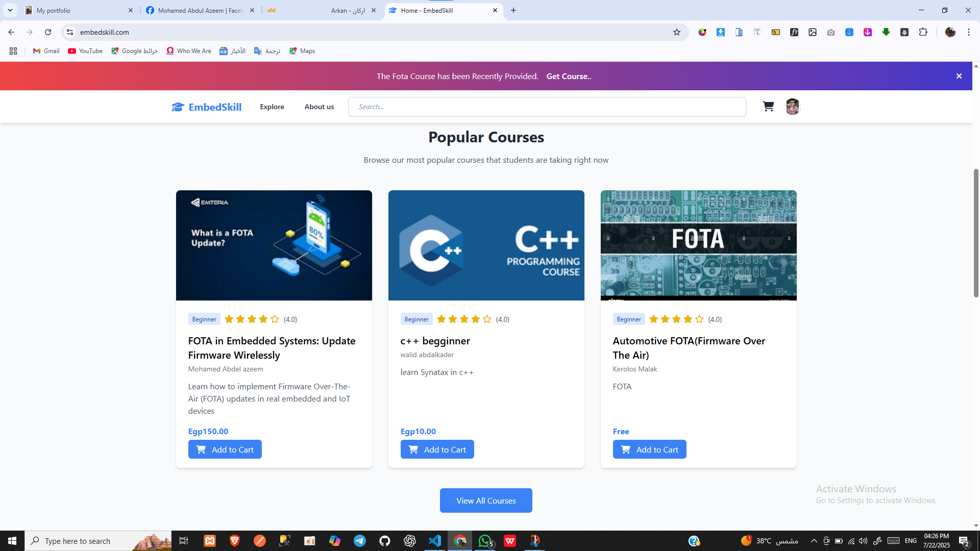Open Chrome profile avatar
The width and height of the screenshot is (980, 551).
(950, 32)
